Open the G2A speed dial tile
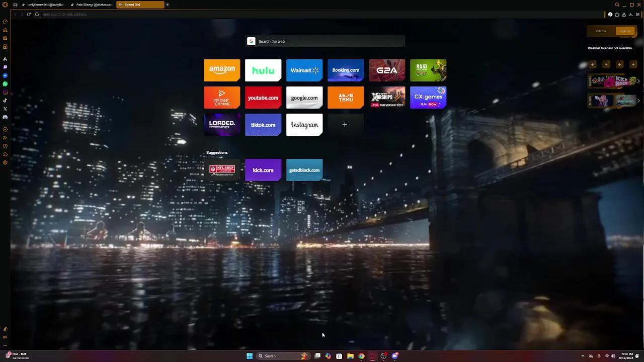This screenshot has width=644, height=362. pos(387,70)
